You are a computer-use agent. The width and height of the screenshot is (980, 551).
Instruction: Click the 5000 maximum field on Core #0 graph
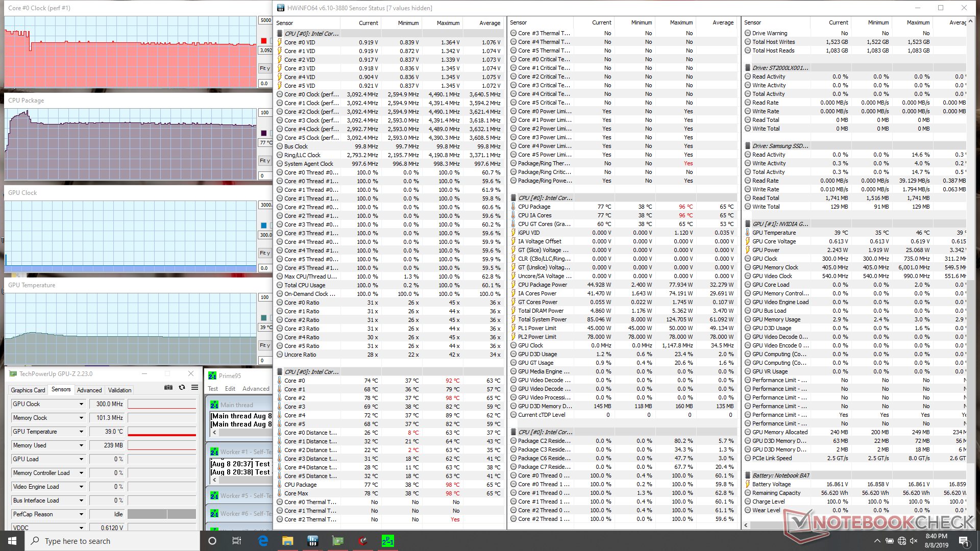pos(265,20)
